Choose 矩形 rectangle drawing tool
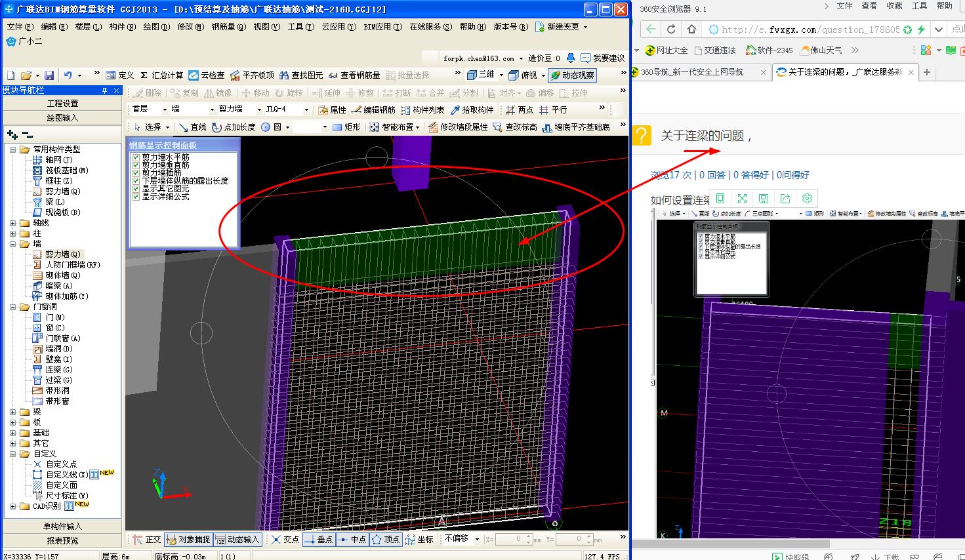 click(346, 127)
